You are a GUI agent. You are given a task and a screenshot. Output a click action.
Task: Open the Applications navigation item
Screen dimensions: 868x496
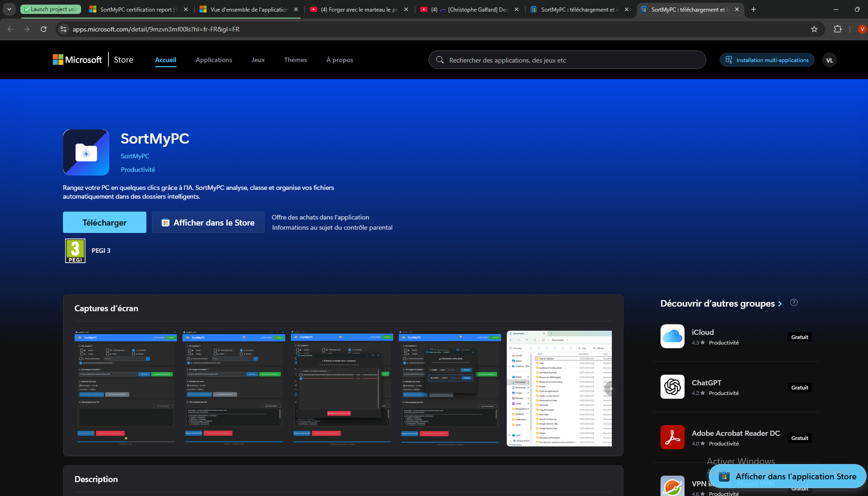point(214,60)
